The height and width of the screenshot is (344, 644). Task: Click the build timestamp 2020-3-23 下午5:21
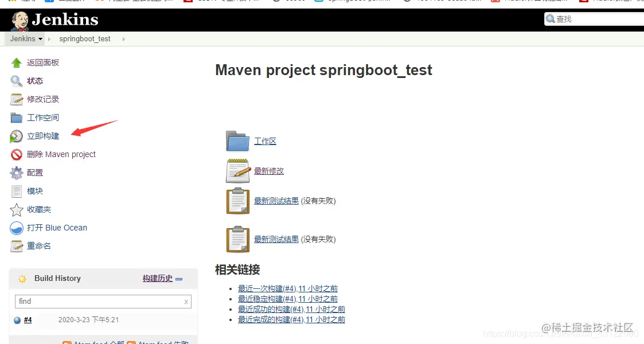pyautogui.click(x=88, y=320)
